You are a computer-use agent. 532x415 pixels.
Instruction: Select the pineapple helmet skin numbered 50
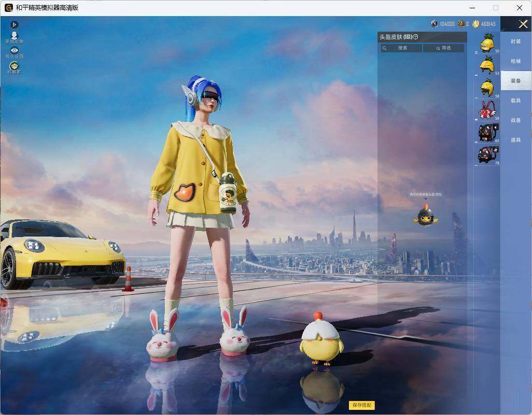[487, 43]
